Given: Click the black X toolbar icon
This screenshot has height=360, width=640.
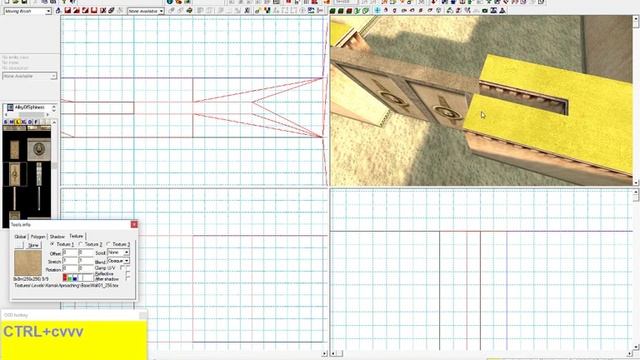Looking at the screenshot, I should pyautogui.click(x=247, y=11).
